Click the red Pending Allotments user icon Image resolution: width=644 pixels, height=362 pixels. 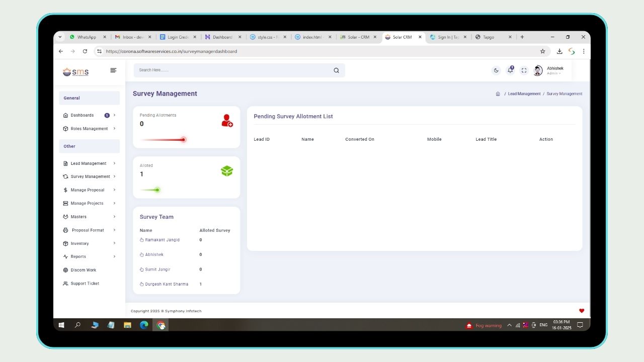coord(227,121)
